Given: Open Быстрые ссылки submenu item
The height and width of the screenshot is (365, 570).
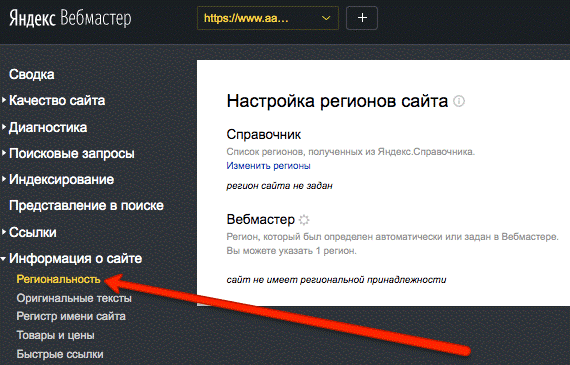Looking at the screenshot, I should point(60,354).
